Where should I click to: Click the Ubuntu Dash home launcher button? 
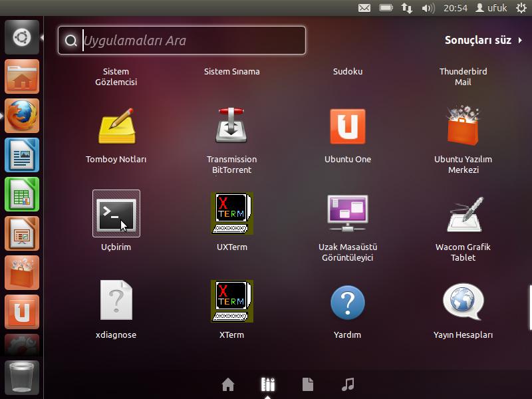click(x=22, y=37)
